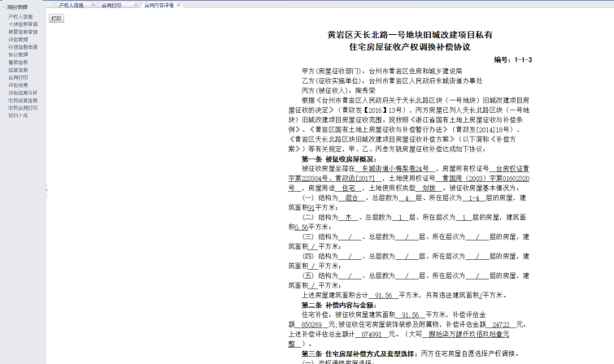Close the 产权人信息 tab
Viewport: 614px width, 364px height.
click(x=94, y=5)
